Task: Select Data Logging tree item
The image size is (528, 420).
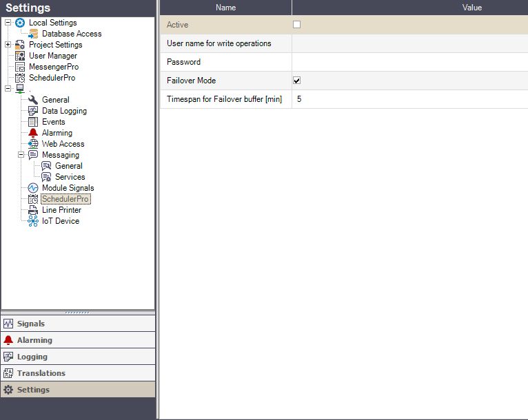Action: (x=64, y=111)
